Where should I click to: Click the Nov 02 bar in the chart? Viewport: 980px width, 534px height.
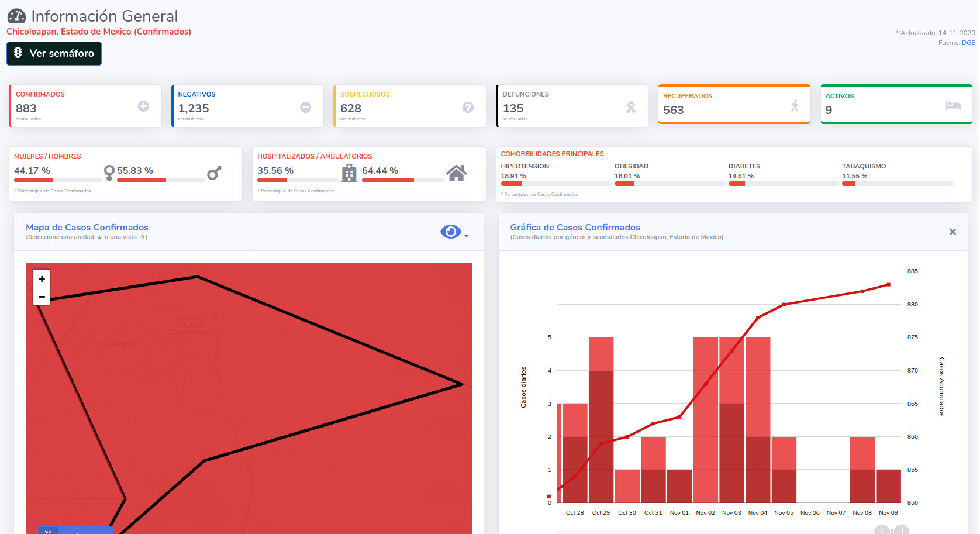click(x=705, y=420)
